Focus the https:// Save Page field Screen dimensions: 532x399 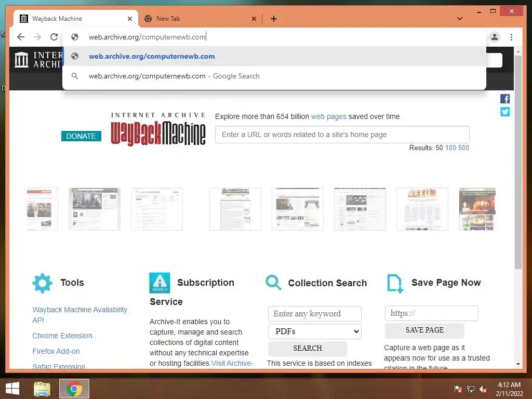[x=432, y=313]
